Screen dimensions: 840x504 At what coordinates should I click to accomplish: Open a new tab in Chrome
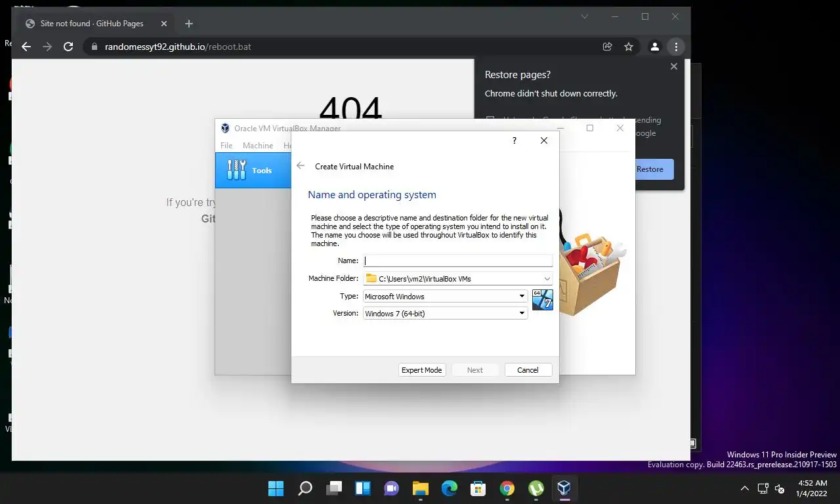coord(189,24)
